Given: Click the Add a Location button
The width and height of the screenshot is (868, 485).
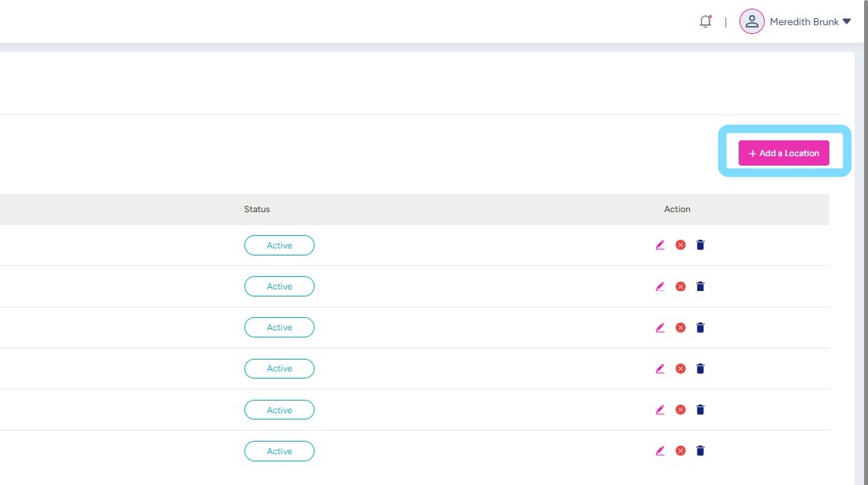Looking at the screenshot, I should 784,153.
